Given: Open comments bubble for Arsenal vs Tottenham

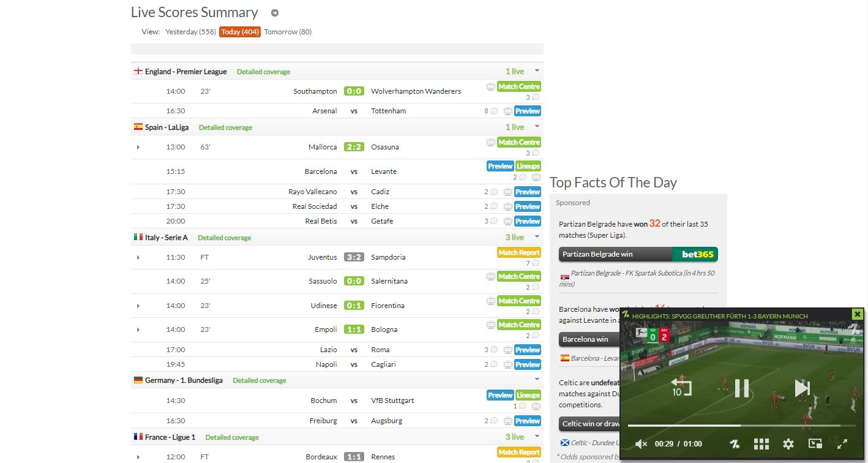Looking at the screenshot, I should 493,111.
